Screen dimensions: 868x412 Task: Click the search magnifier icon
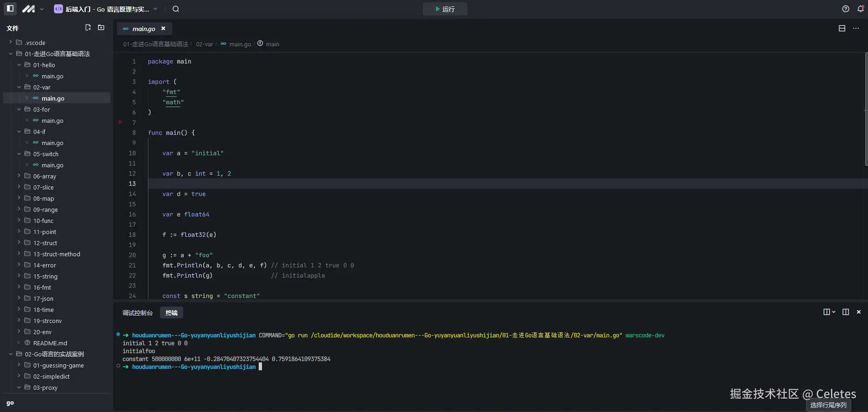pos(176,9)
